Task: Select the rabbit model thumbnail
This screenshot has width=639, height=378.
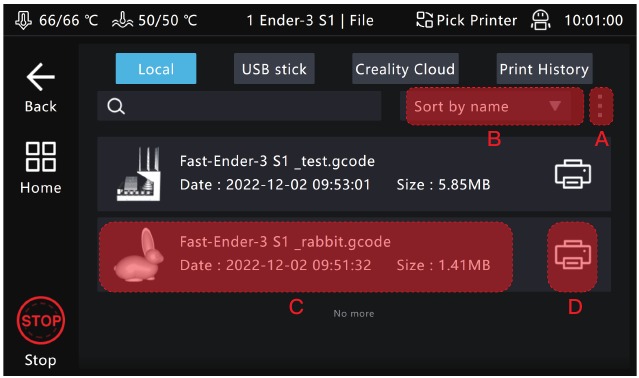Action: click(x=139, y=255)
